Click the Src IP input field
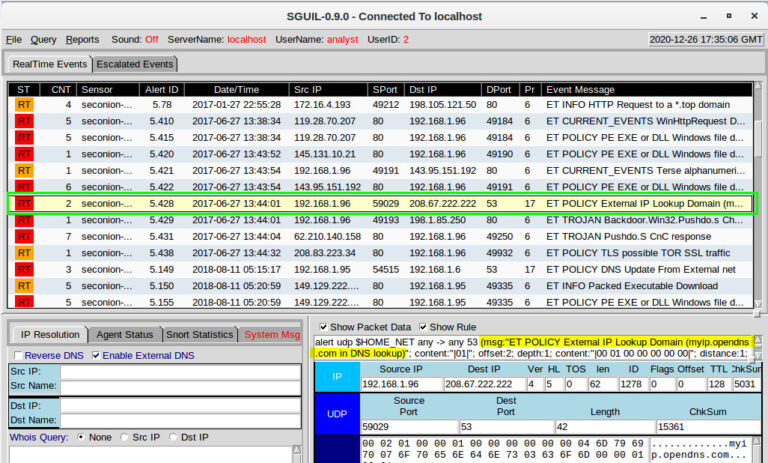768x463 pixels. pyautogui.click(x=180, y=372)
